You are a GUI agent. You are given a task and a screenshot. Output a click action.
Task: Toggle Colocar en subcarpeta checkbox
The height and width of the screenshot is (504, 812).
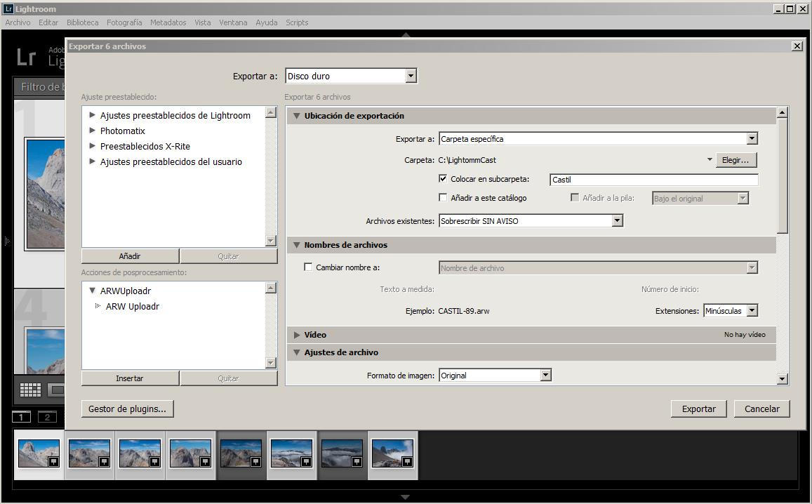[443, 179]
